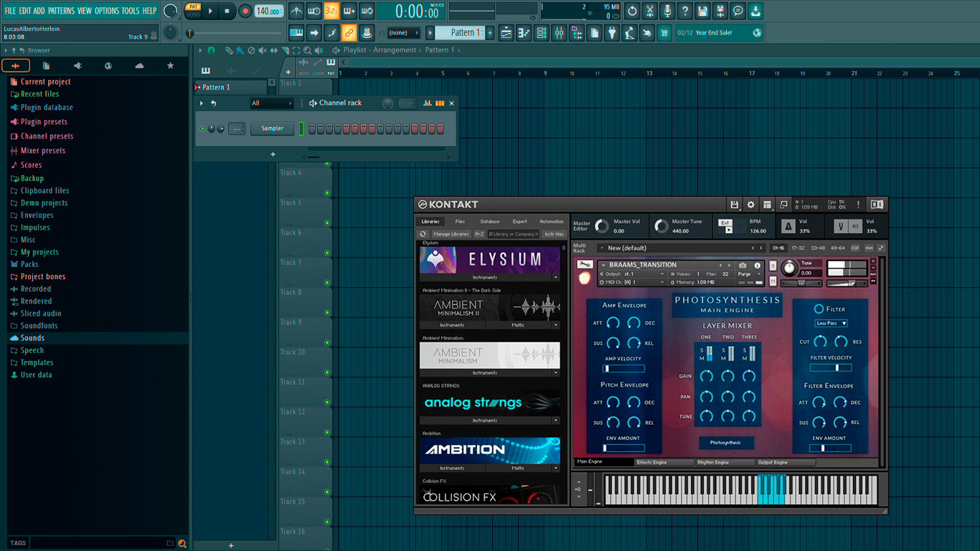Toggle the Sampler channel mute LED
Screen dimensions: 980x551
(x=202, y=128)
